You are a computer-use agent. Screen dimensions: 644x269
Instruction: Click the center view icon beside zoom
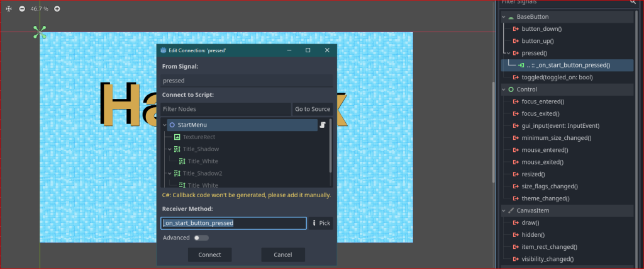tap(9, 9)
